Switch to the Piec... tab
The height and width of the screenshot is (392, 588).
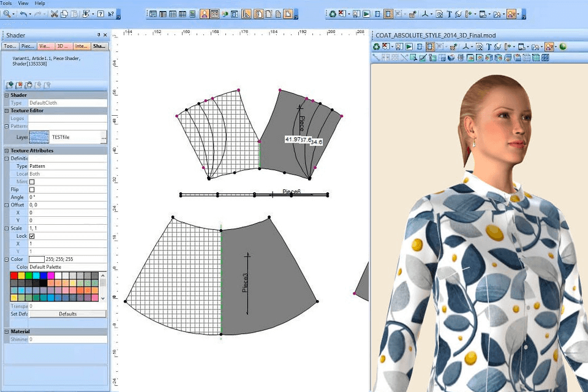[28, 46]
